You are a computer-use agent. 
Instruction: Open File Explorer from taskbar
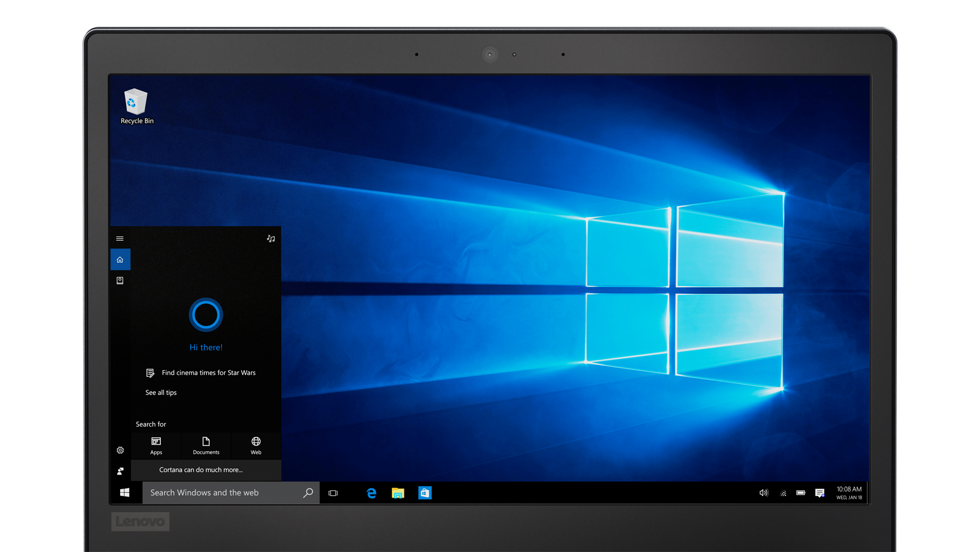(x=398, y=493)
